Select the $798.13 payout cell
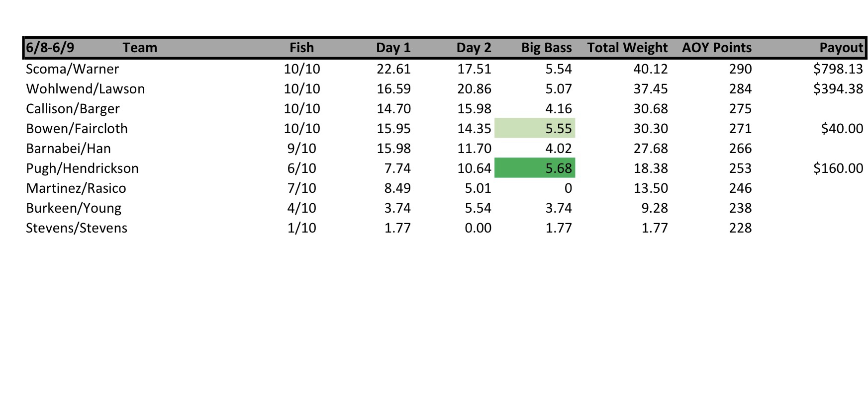 pos(838,69)
